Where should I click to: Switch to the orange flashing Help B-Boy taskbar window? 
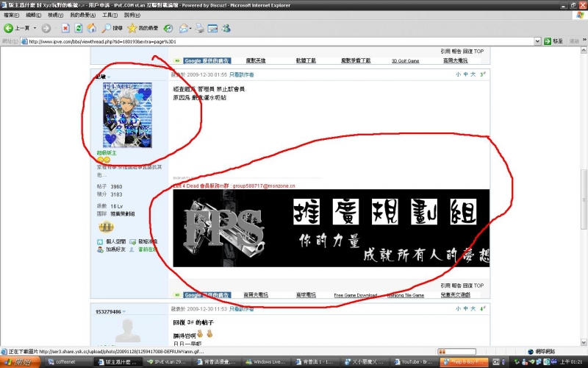(464, 362)
